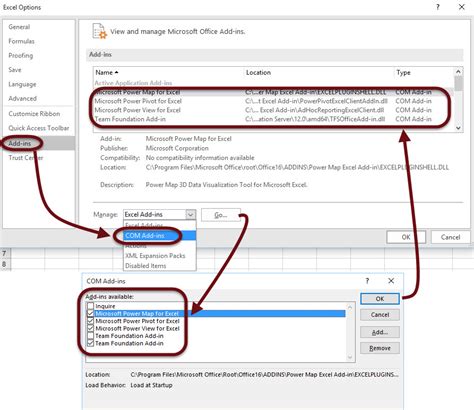Click OK in Excel Options dialog
The image size is (474, 410).
pos(406,237)
